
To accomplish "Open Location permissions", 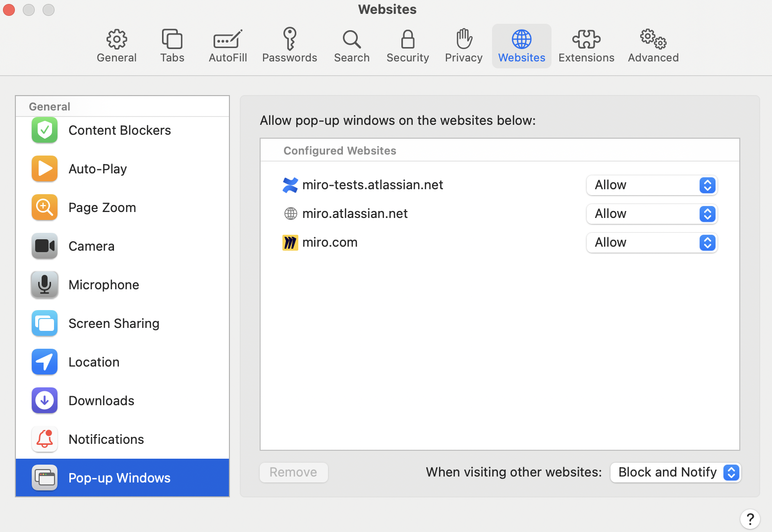I will tap(94, 362).
